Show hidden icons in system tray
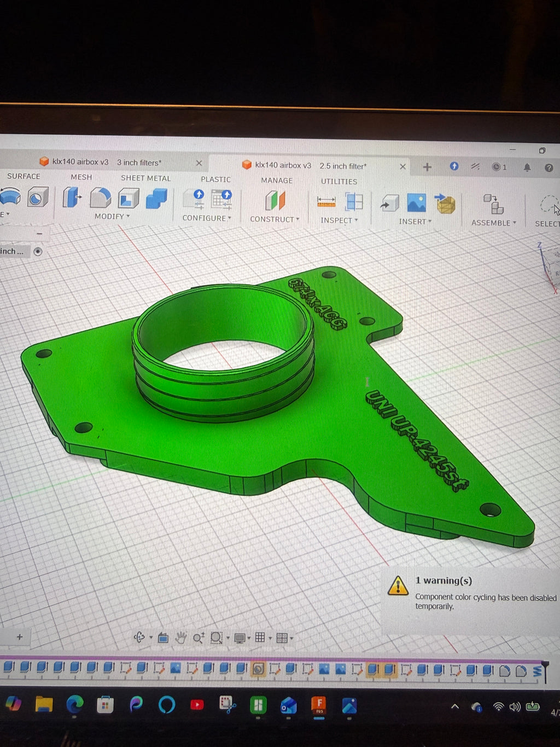The height and width of the screenshot is (747, 560). pyautogui.click(x=455, y=707)
